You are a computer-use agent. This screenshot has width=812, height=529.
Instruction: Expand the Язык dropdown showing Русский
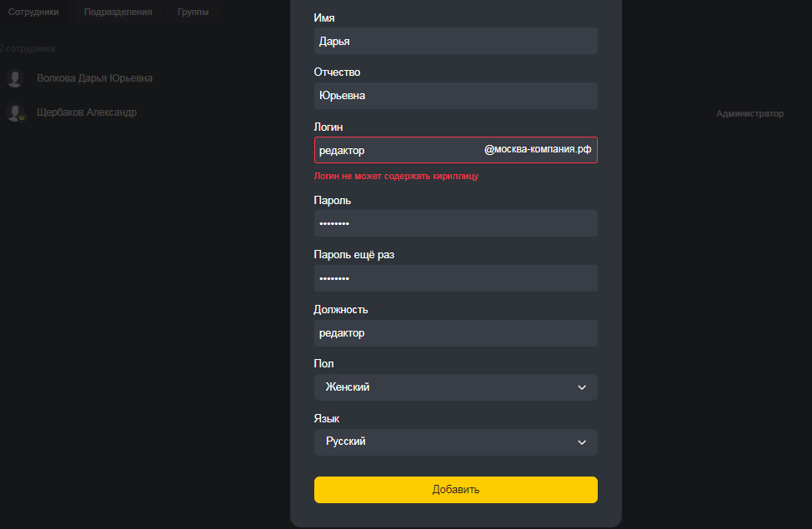455,442
